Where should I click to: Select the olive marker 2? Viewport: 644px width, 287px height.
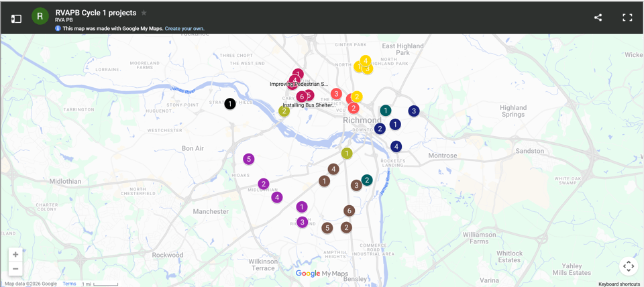(x=284, y=111)
